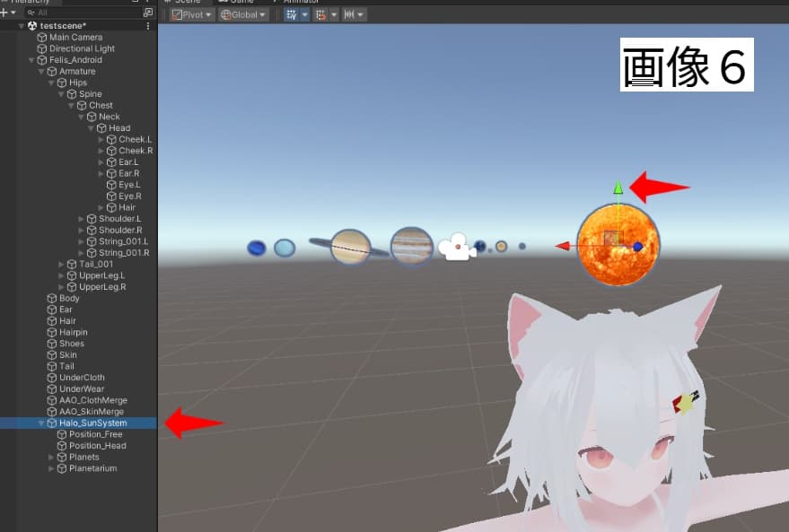
Task: Open the create menu dropdown arrow
Action: coord(13,13)
